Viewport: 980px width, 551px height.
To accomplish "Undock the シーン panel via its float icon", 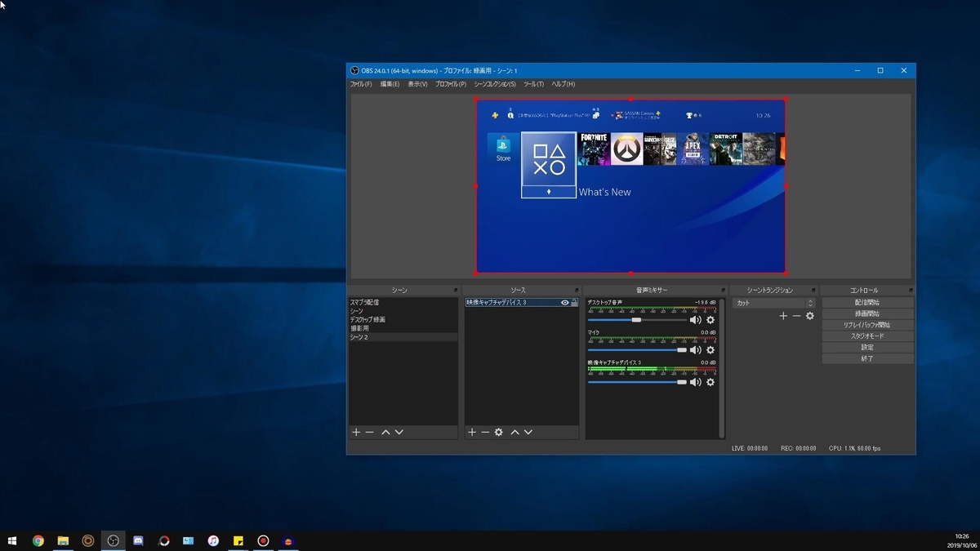I will point(456,291).
